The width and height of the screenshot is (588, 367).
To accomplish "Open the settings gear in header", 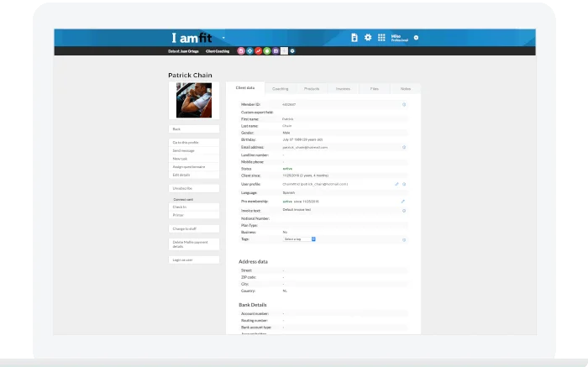I will click(x=368, y=38).
